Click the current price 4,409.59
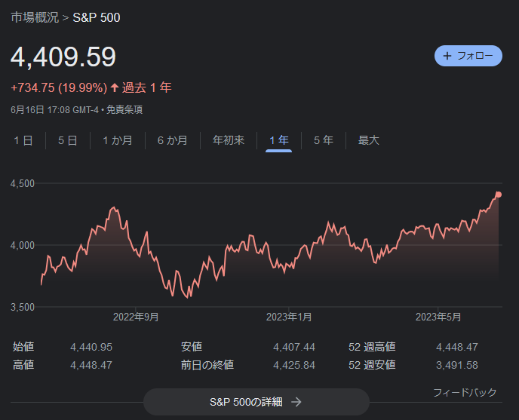Viewport: 519px width, 420px height. pos(63,57)
